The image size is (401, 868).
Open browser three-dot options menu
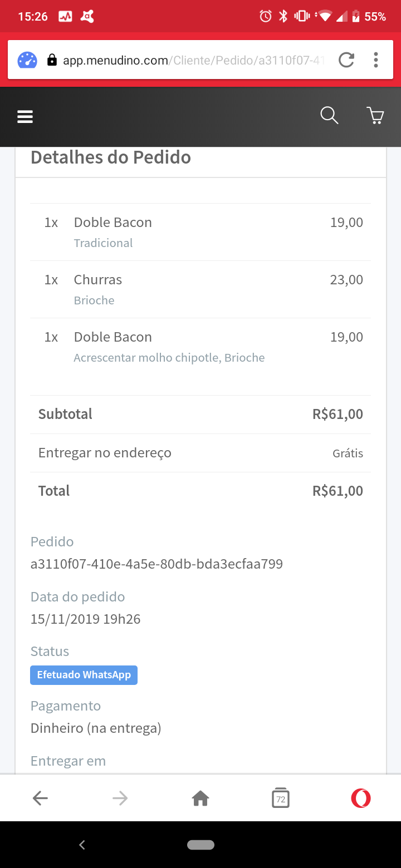pos(376,60)
